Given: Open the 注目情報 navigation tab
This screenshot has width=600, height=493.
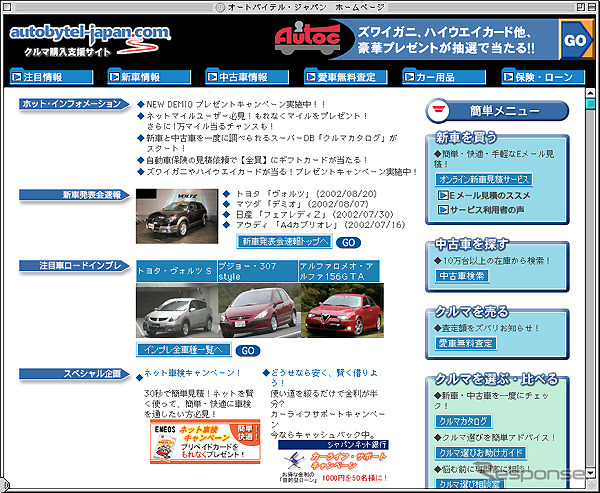Looking at the screenshot, I should click(51, 77).
